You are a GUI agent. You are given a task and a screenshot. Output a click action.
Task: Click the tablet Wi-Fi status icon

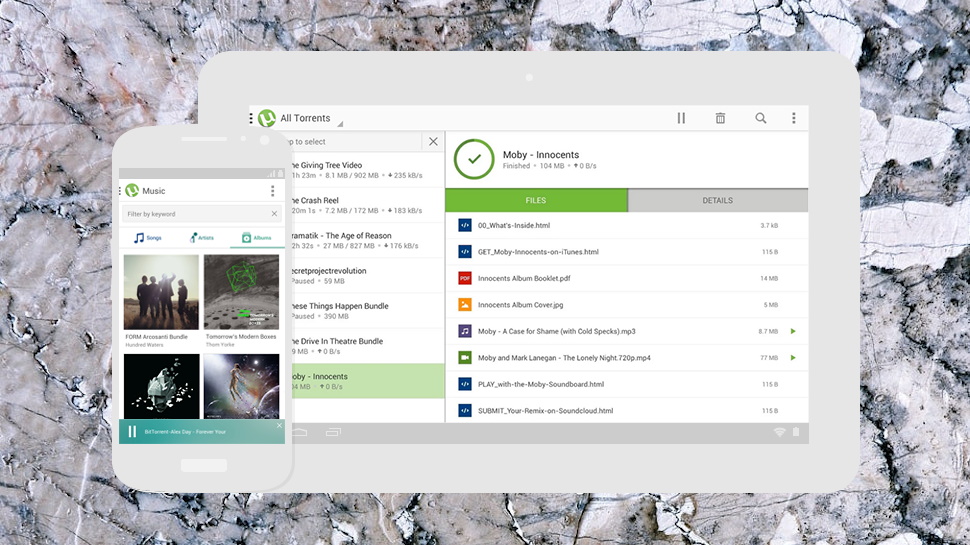779,432
